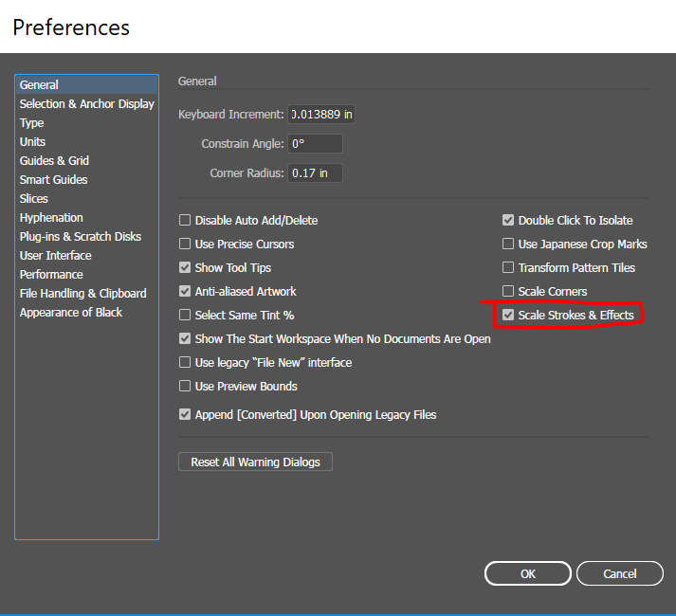Viewport: 676px width, 616px height.
Task: Click the Constrain Angle field
Action: tap(315, 144)
